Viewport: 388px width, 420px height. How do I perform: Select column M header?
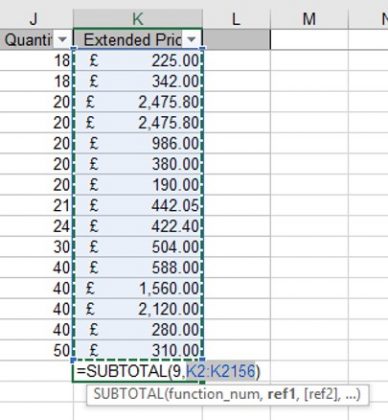click(309, 19)
